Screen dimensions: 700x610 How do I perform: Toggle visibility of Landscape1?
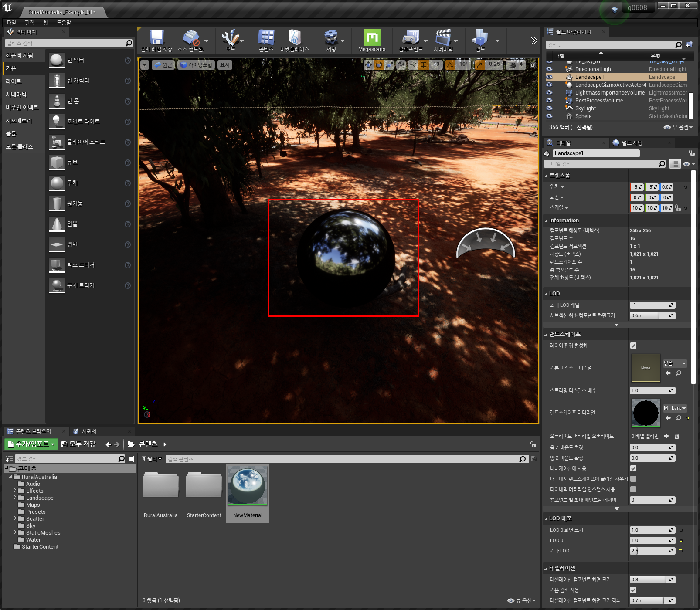point(549,77)
